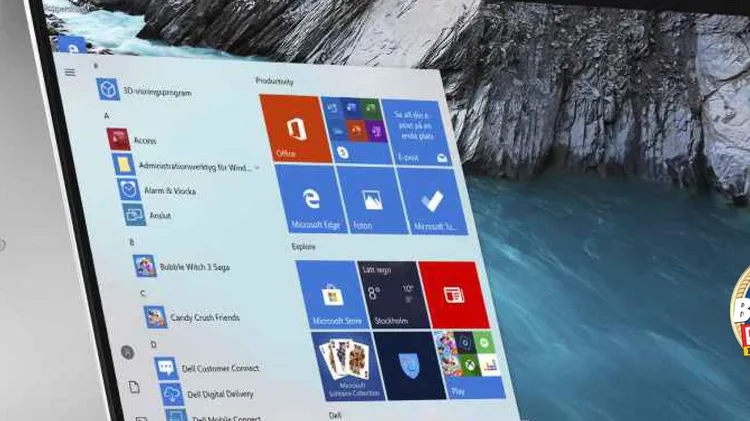Image resolution: width=750 pixels, height=421 pixels.
Task: Launch the Candy Crush Friends icon
Action: tap(155, 317)
